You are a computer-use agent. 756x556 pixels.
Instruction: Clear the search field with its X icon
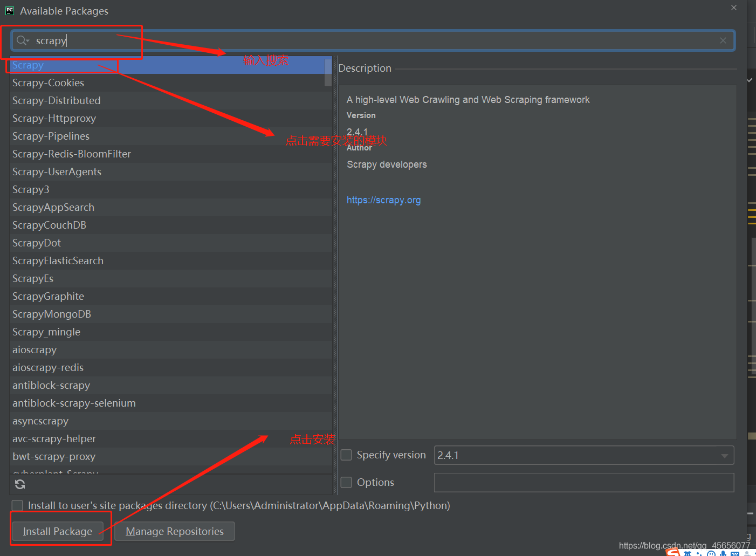[x=723, y=40]
